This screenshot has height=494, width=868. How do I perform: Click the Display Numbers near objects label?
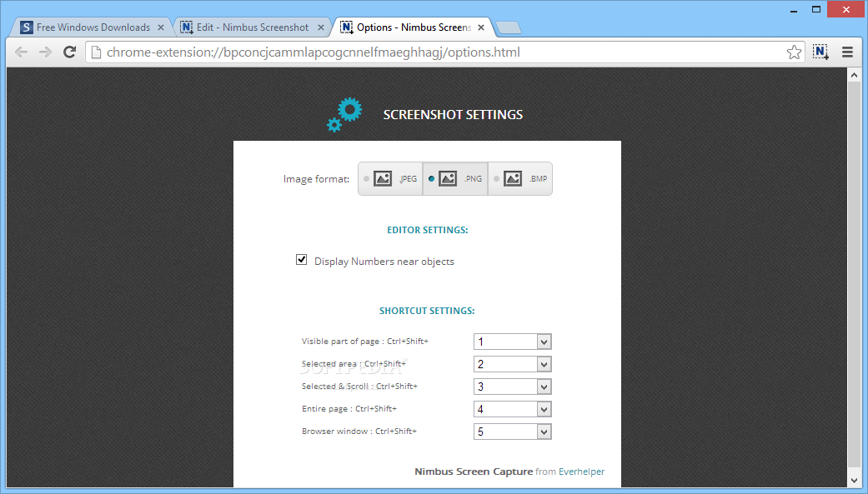tap(384, 262)
